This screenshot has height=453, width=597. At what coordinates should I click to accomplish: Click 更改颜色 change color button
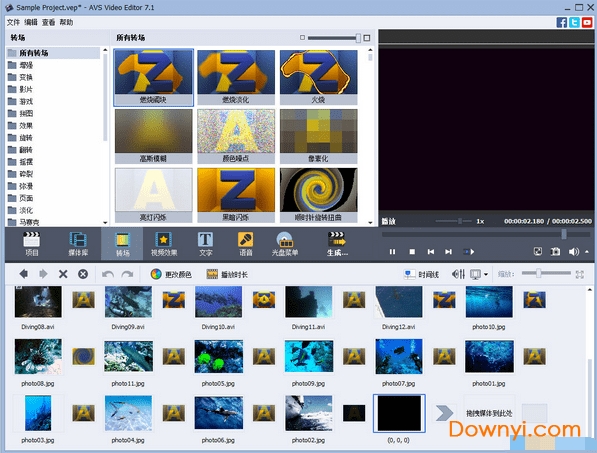click(171, 274)
